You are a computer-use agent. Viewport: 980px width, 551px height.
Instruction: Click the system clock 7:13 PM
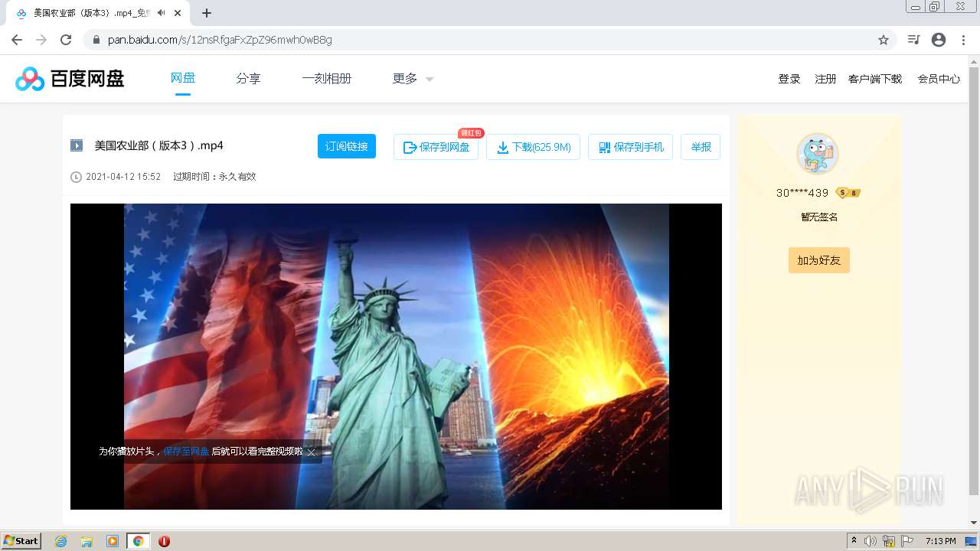point(941,541)
